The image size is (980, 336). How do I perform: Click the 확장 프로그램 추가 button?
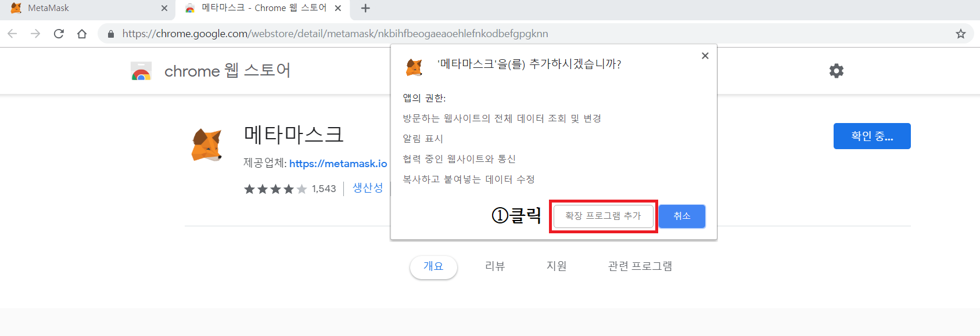point(603,216)
